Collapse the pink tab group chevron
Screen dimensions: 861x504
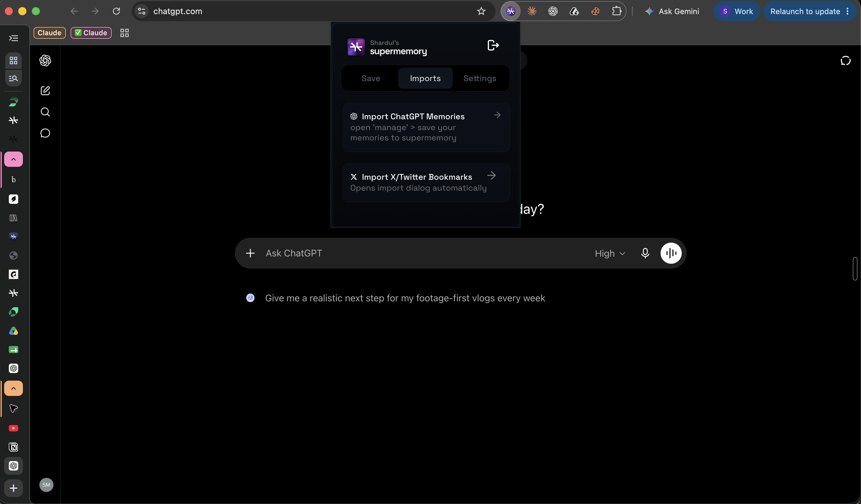click(x=13, y=159)
